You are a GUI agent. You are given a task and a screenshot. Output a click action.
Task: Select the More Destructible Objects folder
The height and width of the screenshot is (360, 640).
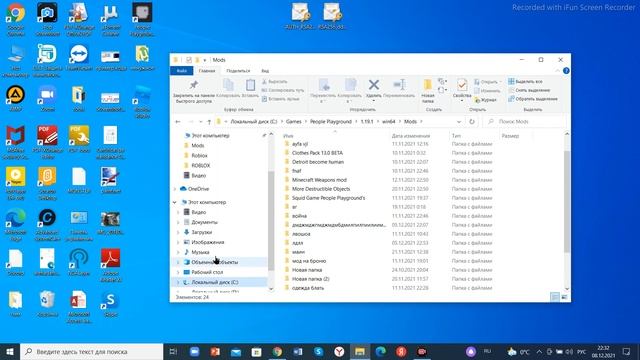(321, 189)
